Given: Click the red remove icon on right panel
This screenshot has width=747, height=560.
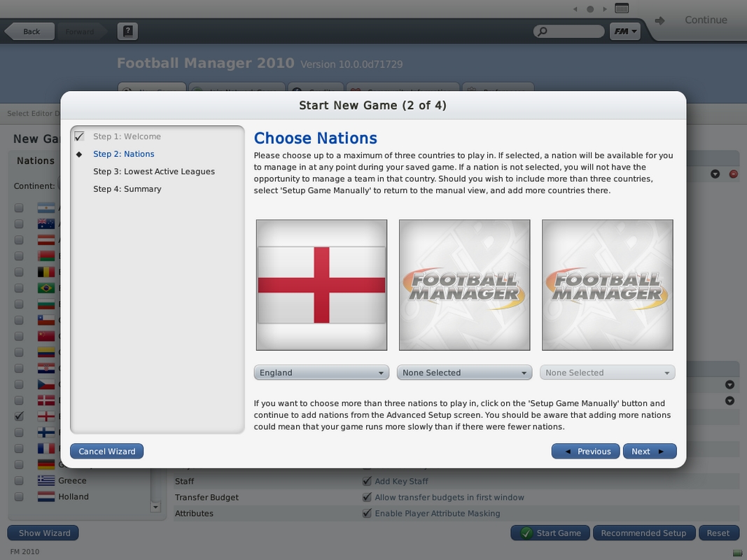Looking at the screenshot, I should (x=733, y=174).
